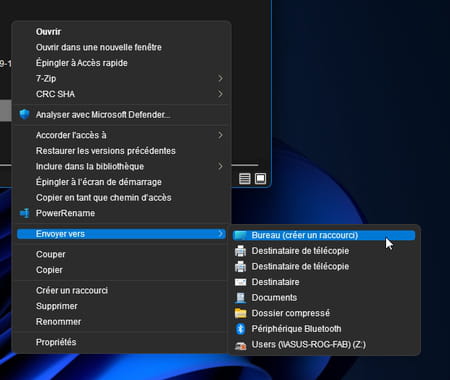Open Propriétés from the context menu
Image resolution: width=450 pixels, height=380 pixels.
122,342
